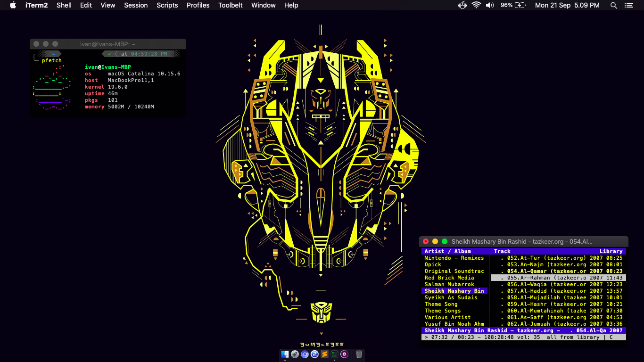Viewport: 644px width, 362px height.
Task: Open the Wi-Fi status menu
Action: coord(476,5)
